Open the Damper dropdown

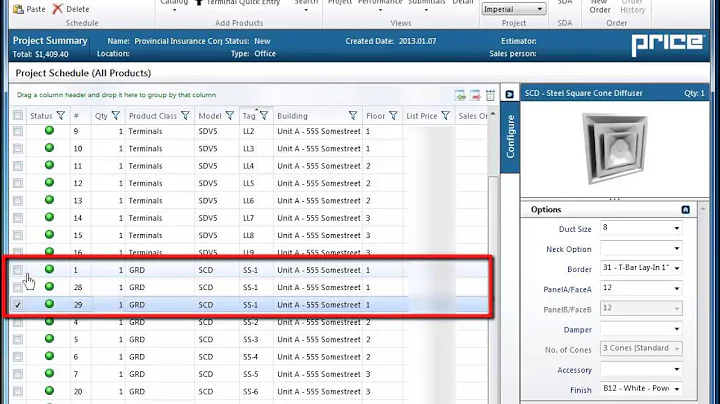pos(641,329)
